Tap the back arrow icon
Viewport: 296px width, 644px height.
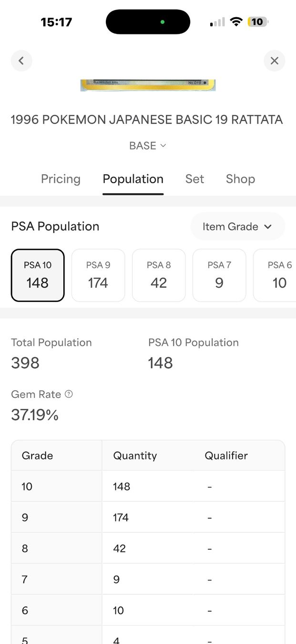click(21, 61)
